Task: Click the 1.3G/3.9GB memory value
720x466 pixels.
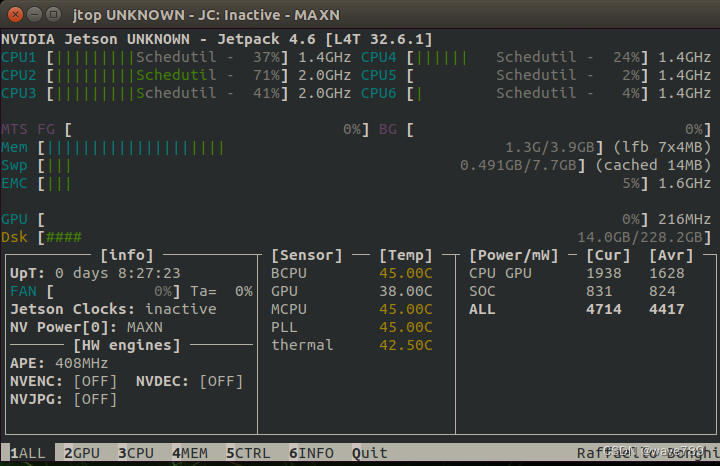Action: click(x=550, y=147)
